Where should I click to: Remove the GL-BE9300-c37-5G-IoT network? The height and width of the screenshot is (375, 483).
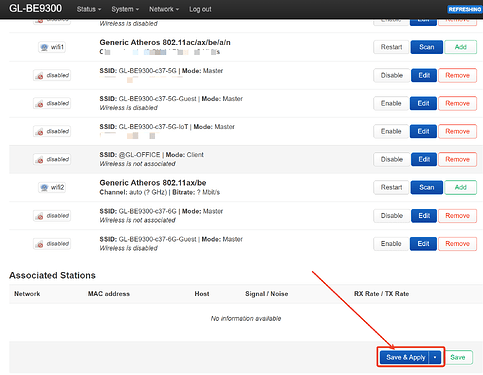pyautogui.click(x=457, y=131)
